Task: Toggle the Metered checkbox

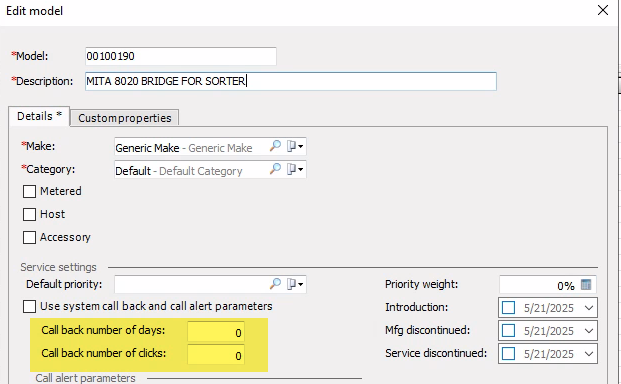Action: (x=29, y=192)
